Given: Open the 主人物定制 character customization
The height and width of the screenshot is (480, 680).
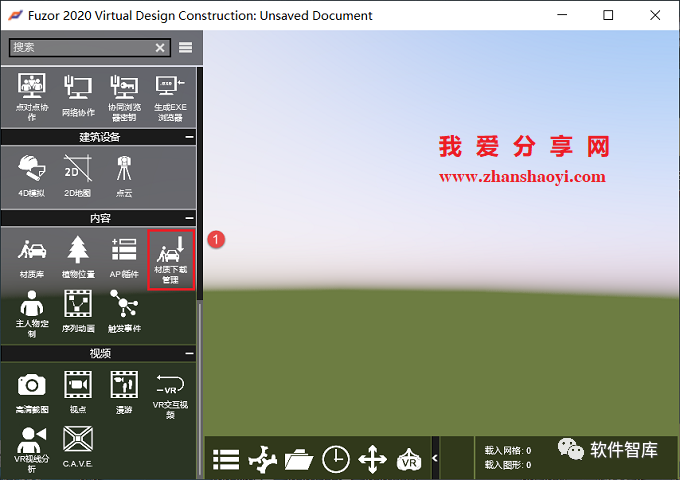Looking at the screenshot, I should [x=32, y=314].
